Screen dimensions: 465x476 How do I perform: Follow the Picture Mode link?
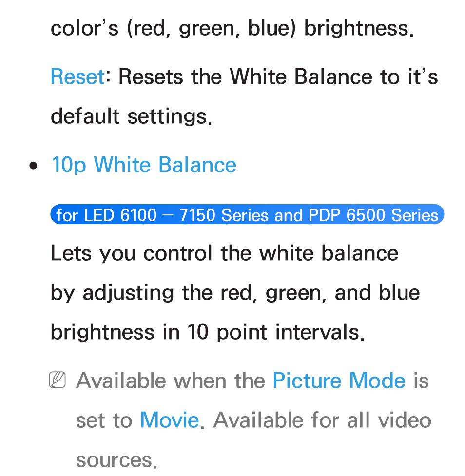click(339, 381)
